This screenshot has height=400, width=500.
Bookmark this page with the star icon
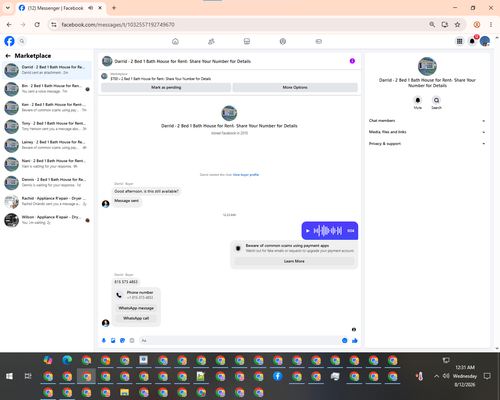point(457,25)
